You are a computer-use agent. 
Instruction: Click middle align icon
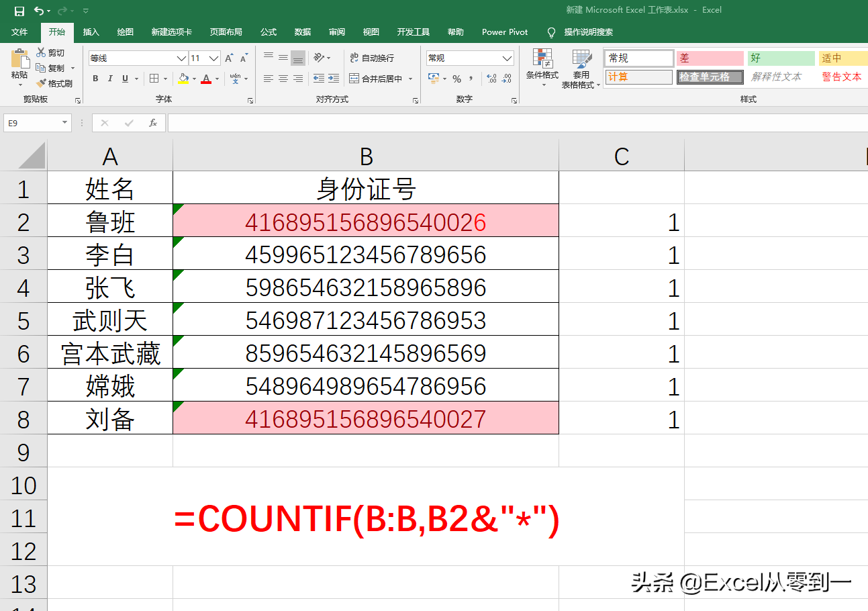tap(283, 58)
